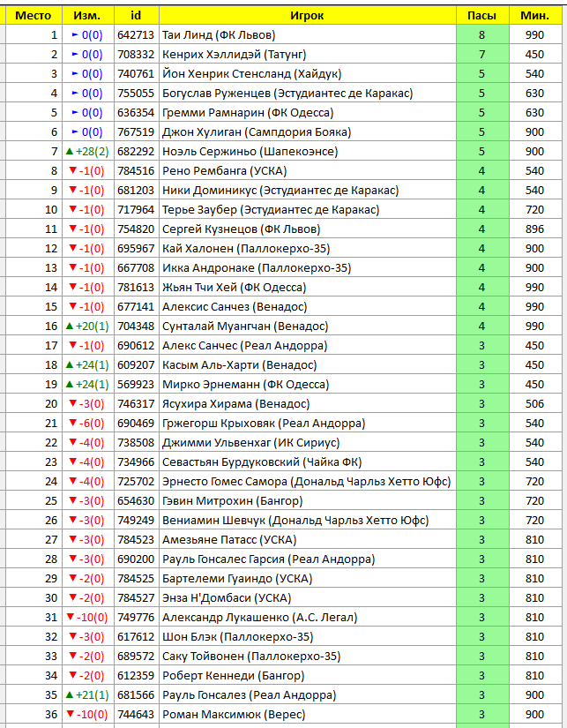Select the Место column header
Image resolution: width=567 pixels, height=728 pixels.
pos(34,16)
